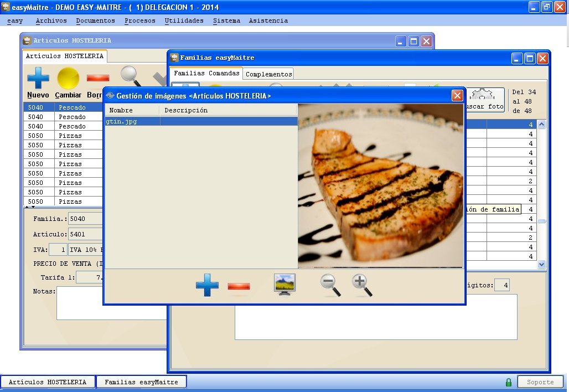Click the families list scroll down arrow
This screenshot has width=569, height=392.
(x=541, y=265)
